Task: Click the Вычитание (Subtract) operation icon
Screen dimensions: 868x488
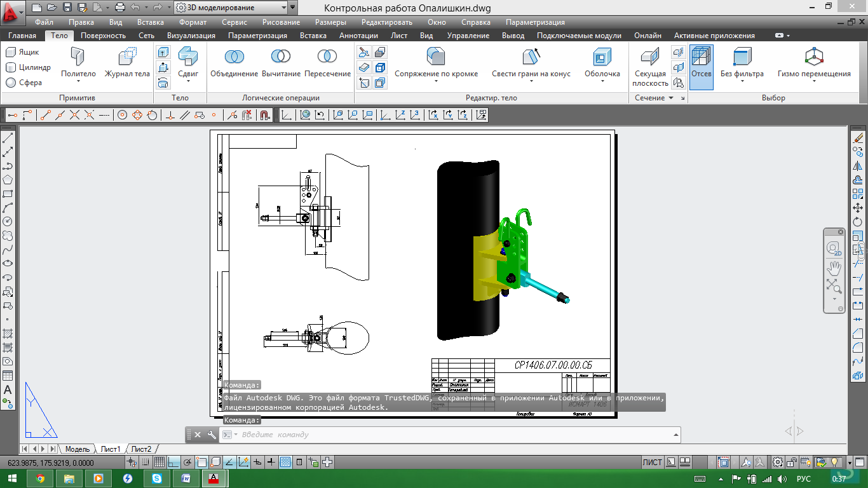Action: [x=281, y=64]
